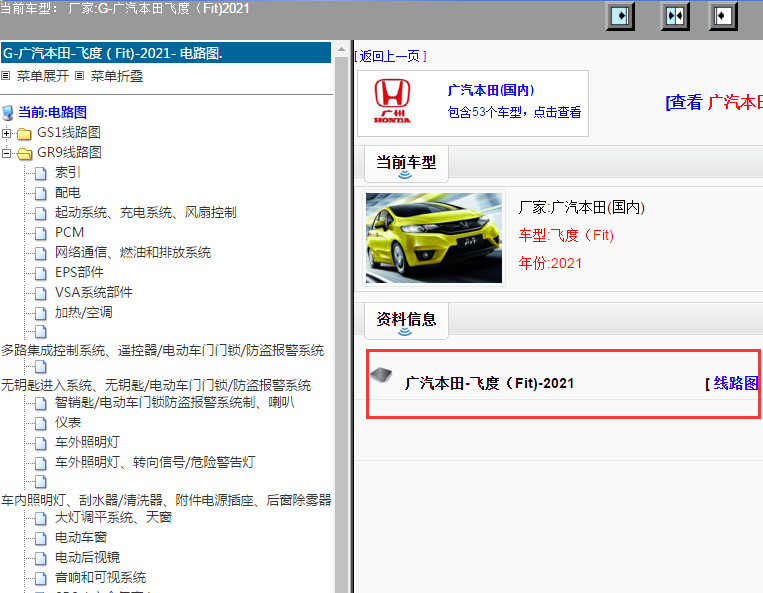763x593 pixels.
Task: Open the 线路图 link
Action: (x=735, y=383)
